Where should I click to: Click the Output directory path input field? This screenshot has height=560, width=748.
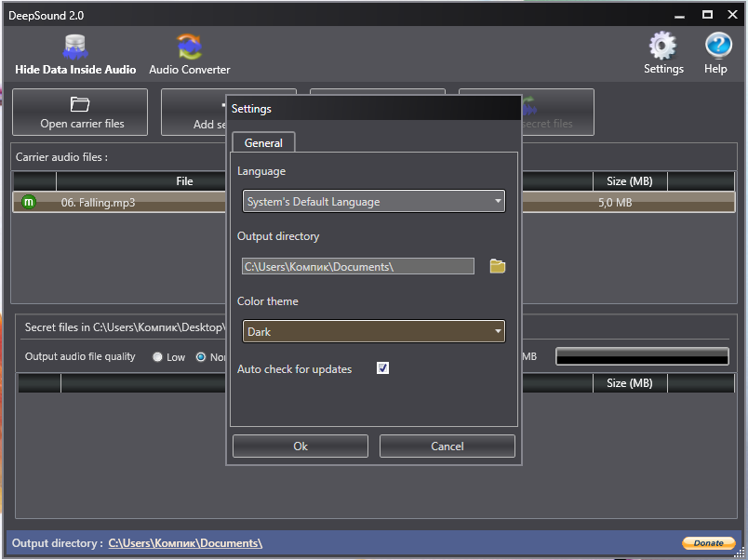click(358, 266)
